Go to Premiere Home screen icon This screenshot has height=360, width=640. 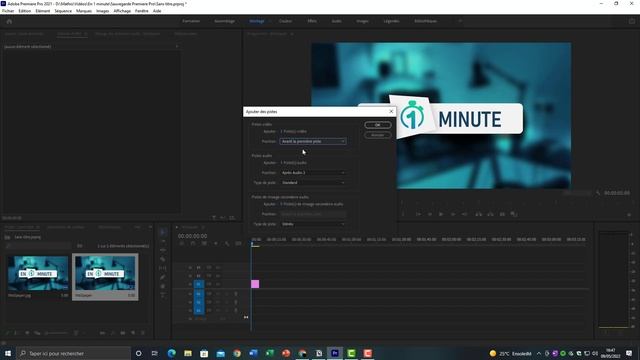9,21
